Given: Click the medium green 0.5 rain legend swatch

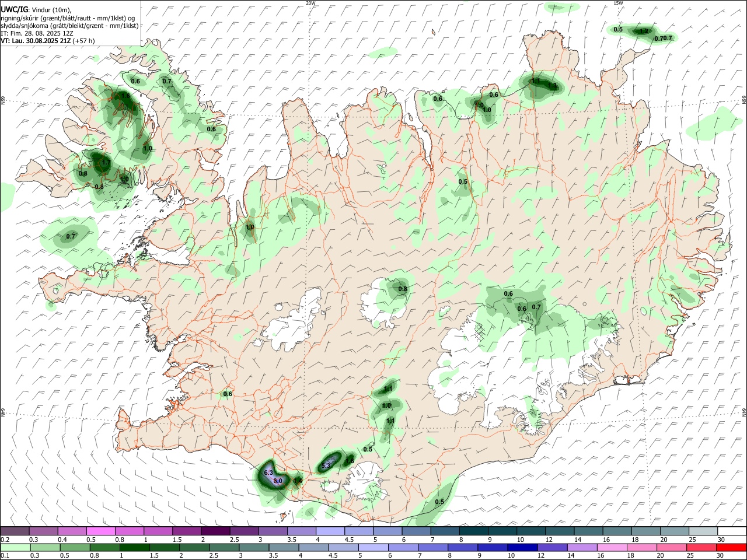Looking at the screenshot, I should (74, 547).
